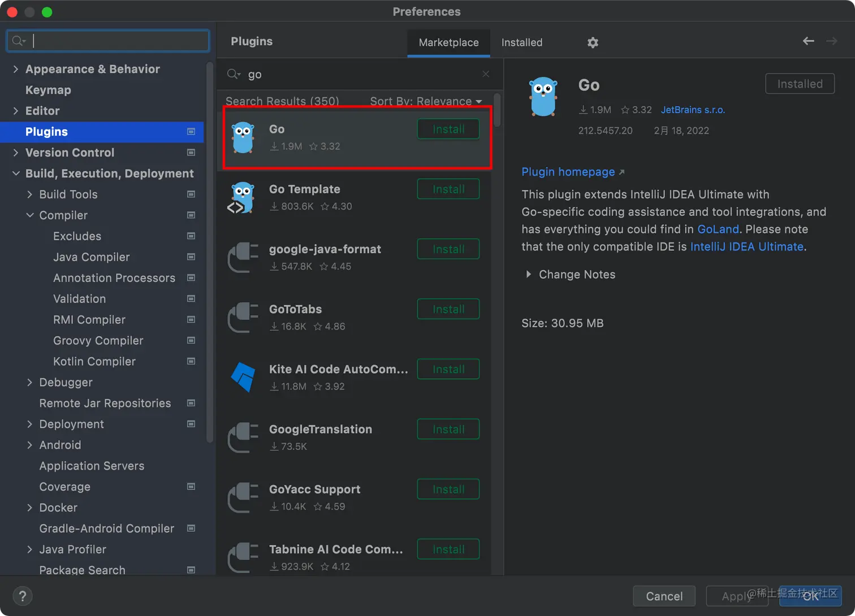Open the Sort By Relevance dropdown

tap(426, 101)
